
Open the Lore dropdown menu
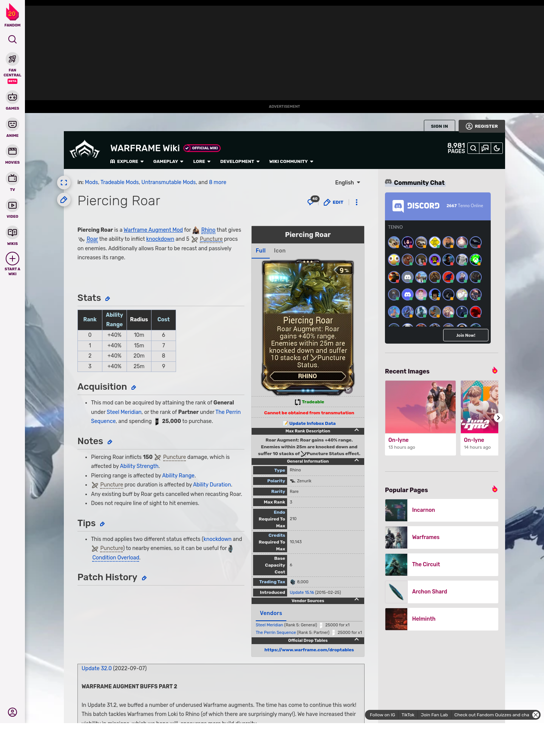click(x=202, y=161)
